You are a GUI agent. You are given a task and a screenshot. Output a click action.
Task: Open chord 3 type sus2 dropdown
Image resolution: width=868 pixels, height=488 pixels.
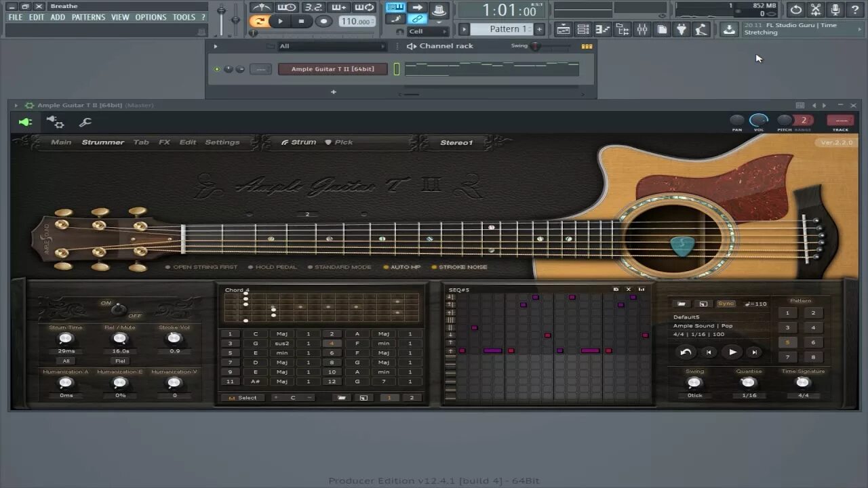tap(282, 344)
